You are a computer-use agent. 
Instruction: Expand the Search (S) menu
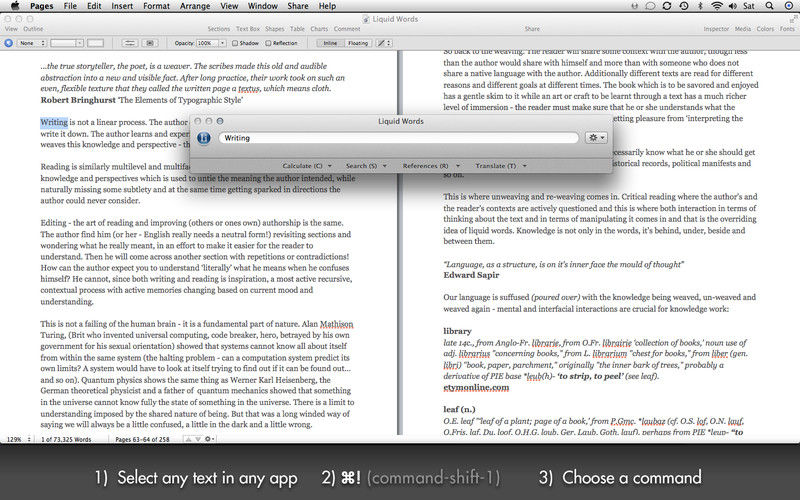[x=366, y=166]
